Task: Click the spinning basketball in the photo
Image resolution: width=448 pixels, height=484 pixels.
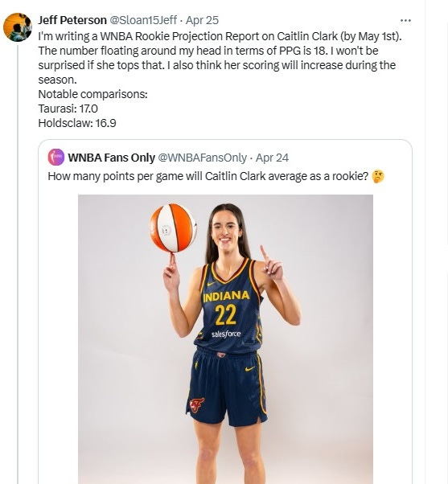Action: click(173, 228)
